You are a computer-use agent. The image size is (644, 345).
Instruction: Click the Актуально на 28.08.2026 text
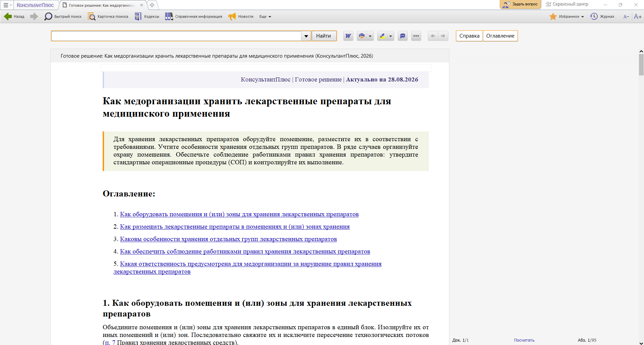click(x=382, y=79)
